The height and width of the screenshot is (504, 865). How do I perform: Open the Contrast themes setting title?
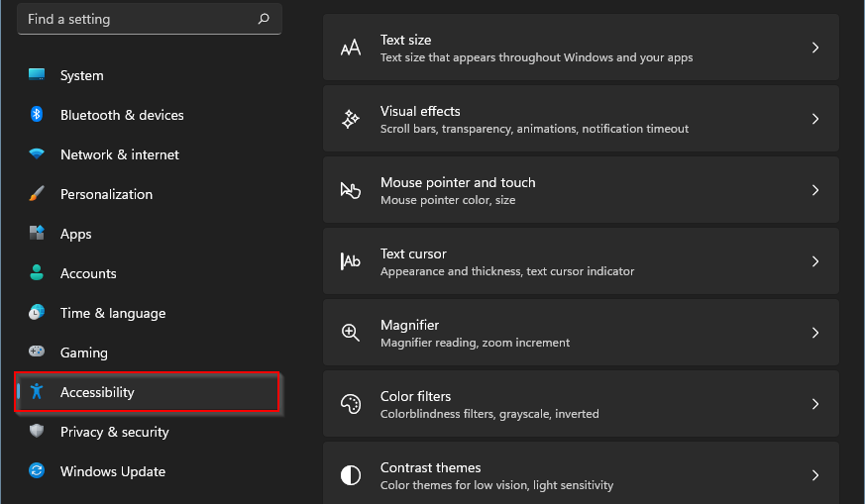(430, 467)
